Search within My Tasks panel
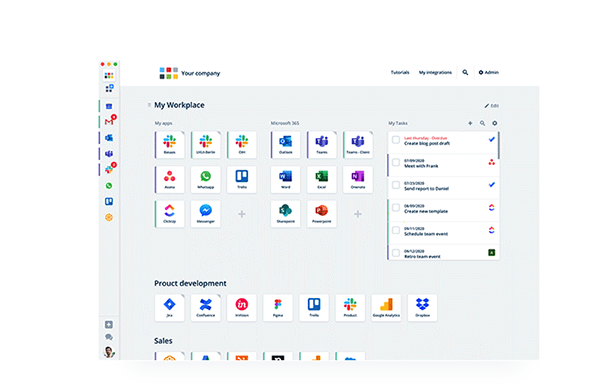This screenshot has width=600, height=387. click(x=482, y=123)
